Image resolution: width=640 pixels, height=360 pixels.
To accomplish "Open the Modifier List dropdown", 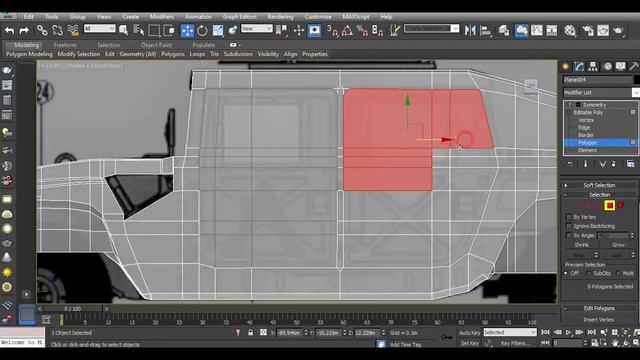I will (x=601, y=93).
